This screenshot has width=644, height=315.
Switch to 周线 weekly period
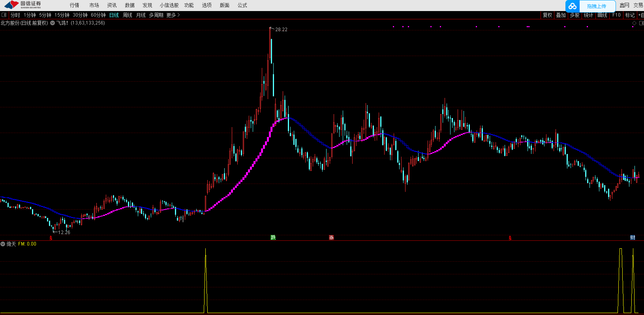click(x=128, y=15)
